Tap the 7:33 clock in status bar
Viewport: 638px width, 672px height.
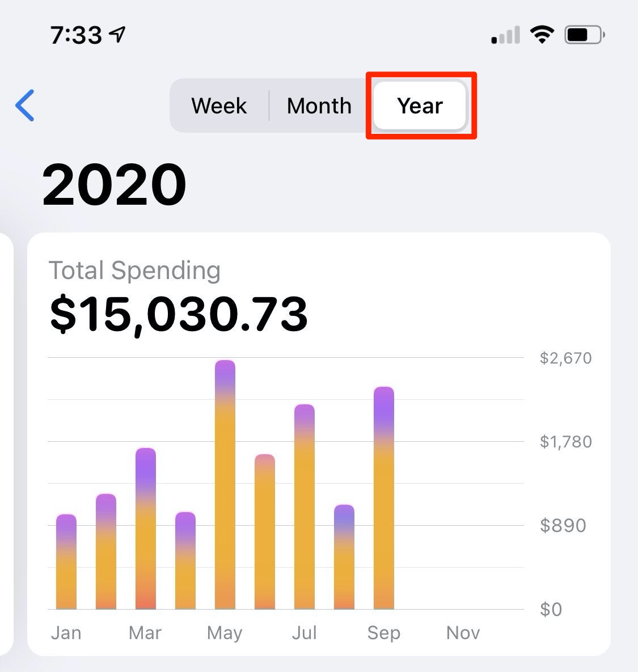76,35
